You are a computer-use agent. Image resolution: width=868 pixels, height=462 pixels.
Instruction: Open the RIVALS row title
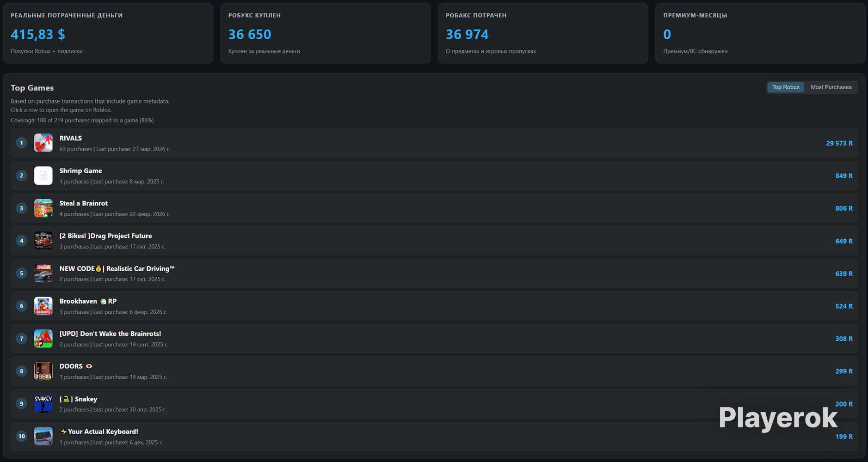point(70,138)
